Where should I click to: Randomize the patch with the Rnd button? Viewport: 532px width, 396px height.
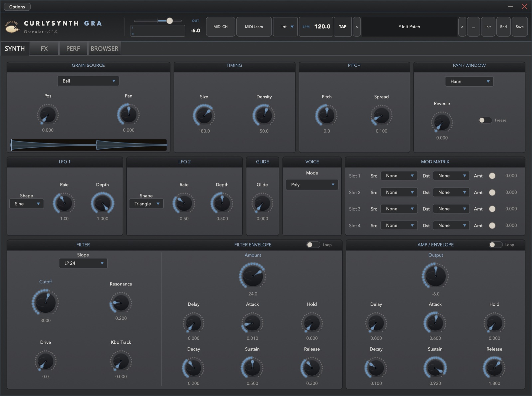click(503, 27)
